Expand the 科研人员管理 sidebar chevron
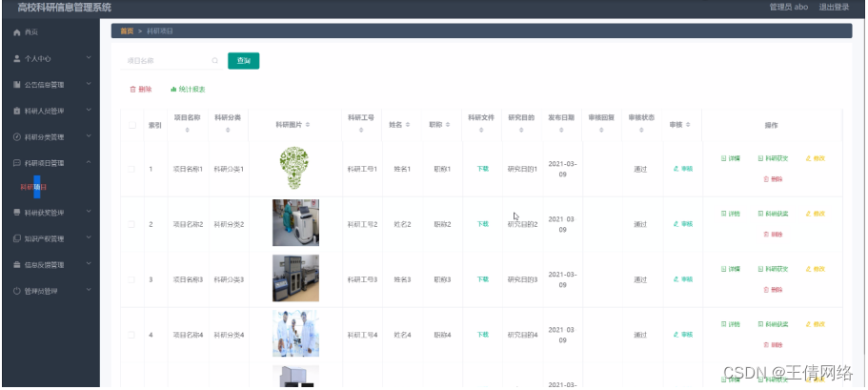This screenshot has width=868, height=390. [89, 110]
